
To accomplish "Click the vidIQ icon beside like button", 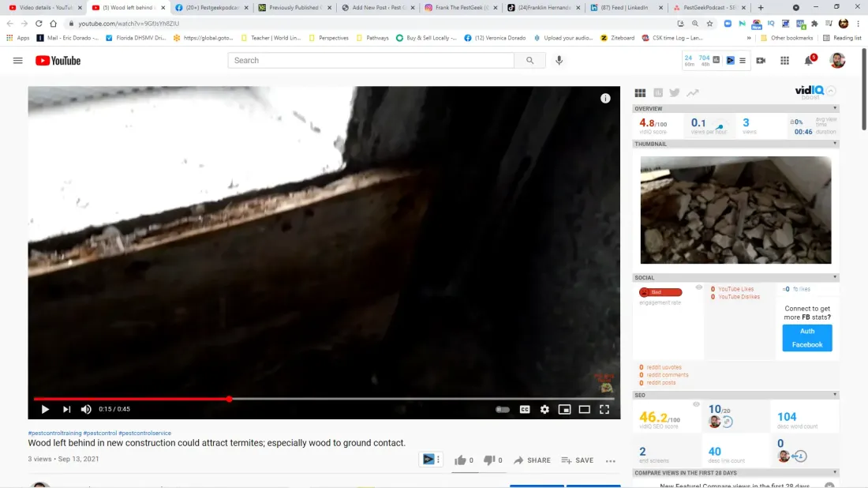I will pyautogui.click(x=429, y=460).
